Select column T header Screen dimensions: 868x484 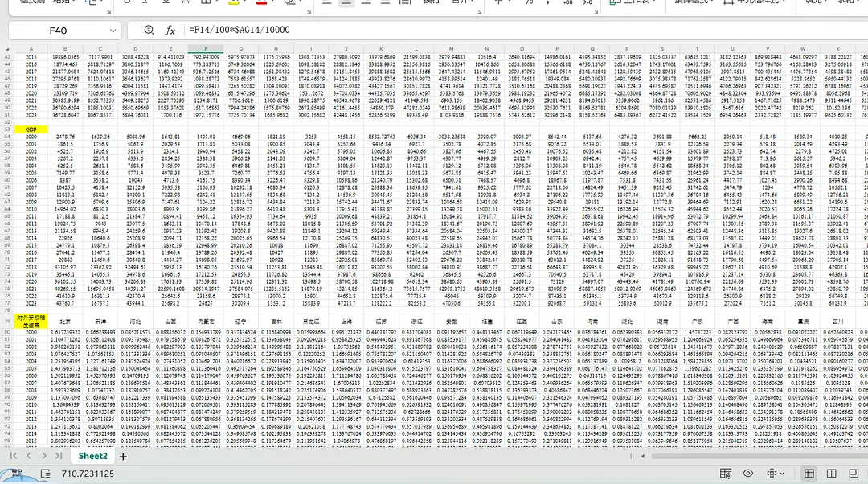[x=697, y=49]
